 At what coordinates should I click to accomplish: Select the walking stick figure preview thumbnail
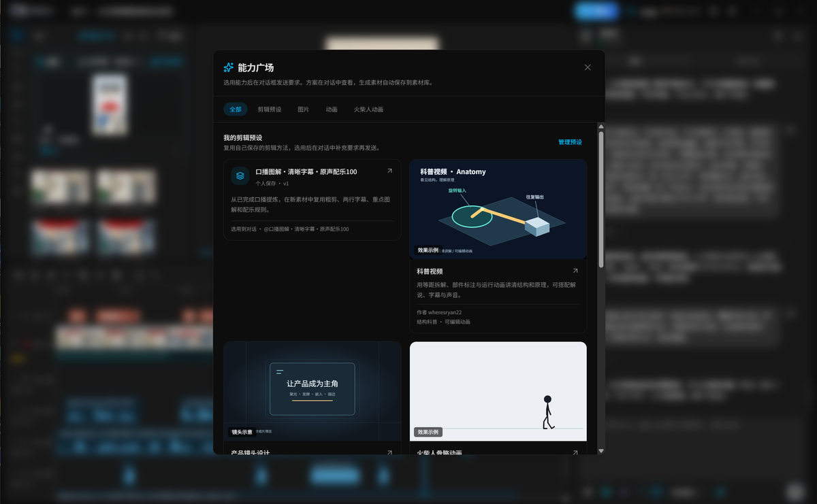498,391
